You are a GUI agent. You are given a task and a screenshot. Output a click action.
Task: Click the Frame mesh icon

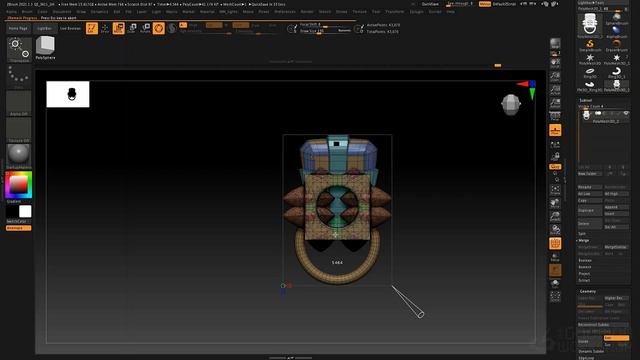click(x=555, y=190)
